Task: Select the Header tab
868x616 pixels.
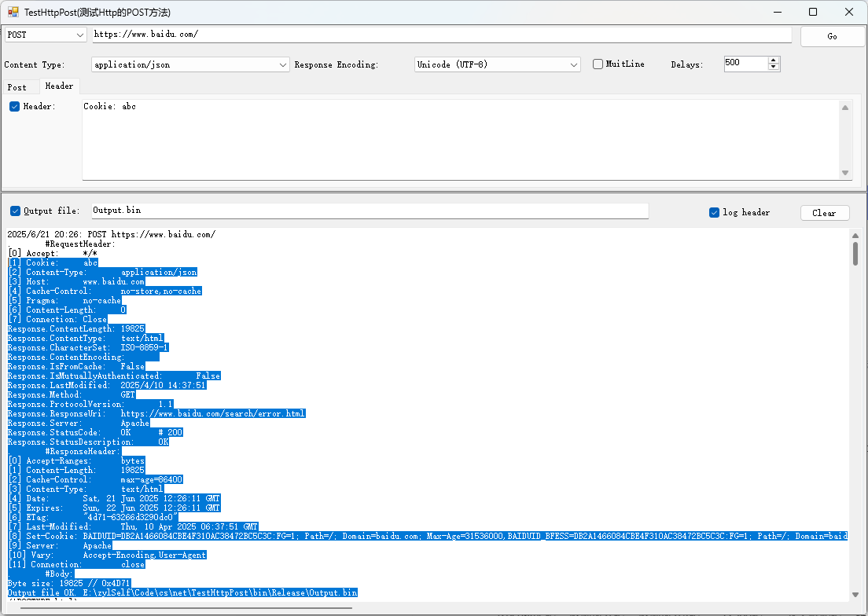Action: (59, 86)
